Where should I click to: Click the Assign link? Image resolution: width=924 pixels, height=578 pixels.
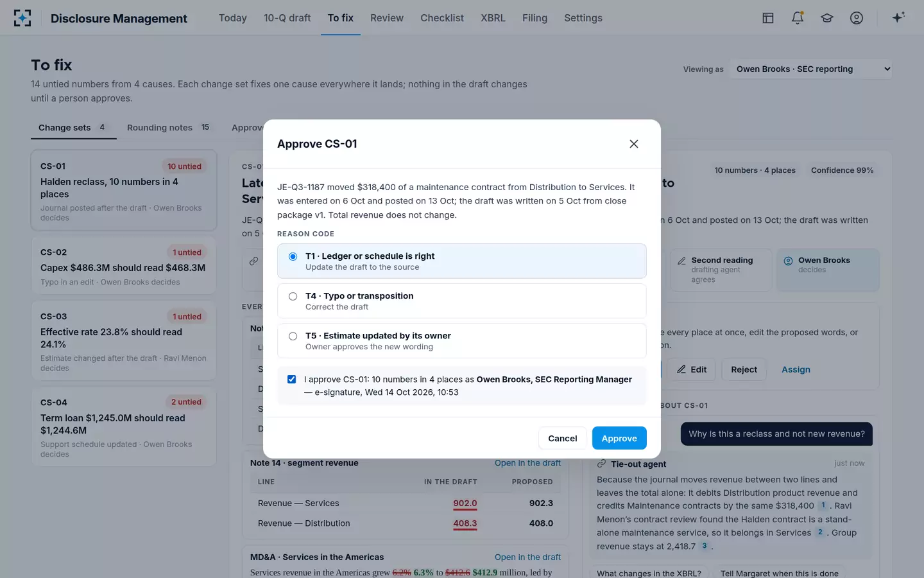tap(796, 369)
